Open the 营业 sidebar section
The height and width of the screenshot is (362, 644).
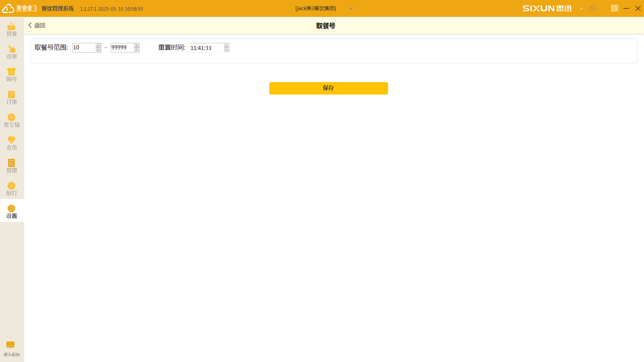12,29
